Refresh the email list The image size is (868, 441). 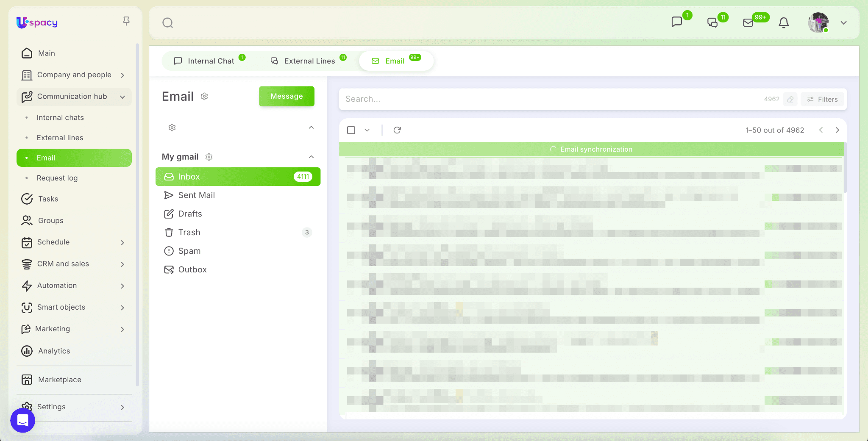[x=397, y=130]
